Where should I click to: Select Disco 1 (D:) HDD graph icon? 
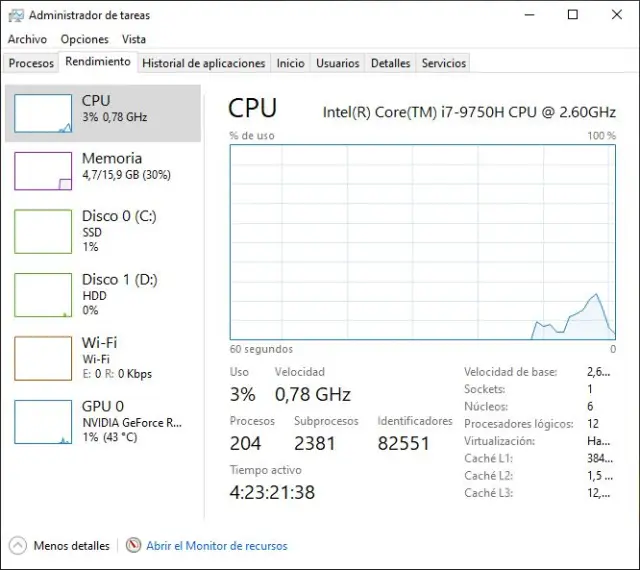(43, 294)
